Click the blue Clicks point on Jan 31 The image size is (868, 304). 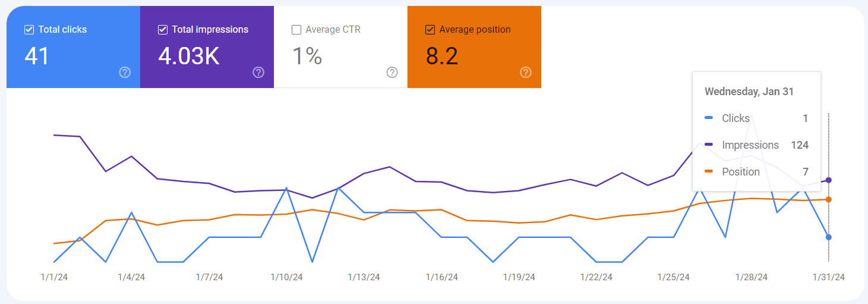(x=828, y=237)
